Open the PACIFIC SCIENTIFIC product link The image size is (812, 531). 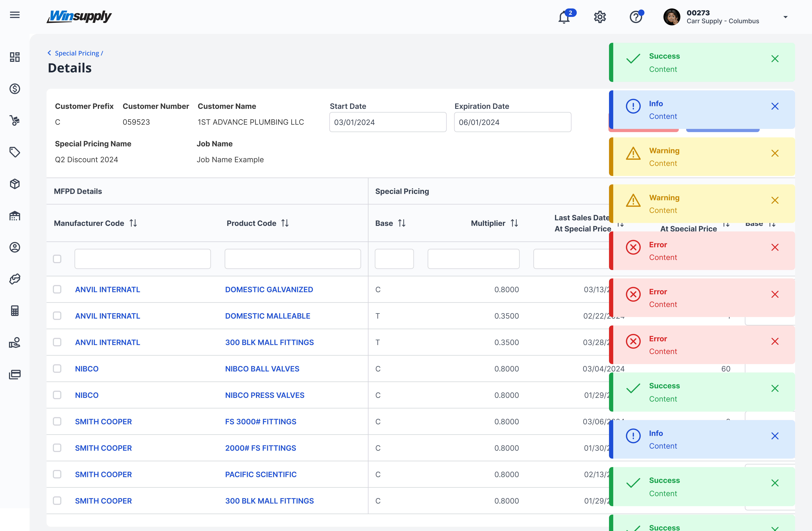pos(261,474)
